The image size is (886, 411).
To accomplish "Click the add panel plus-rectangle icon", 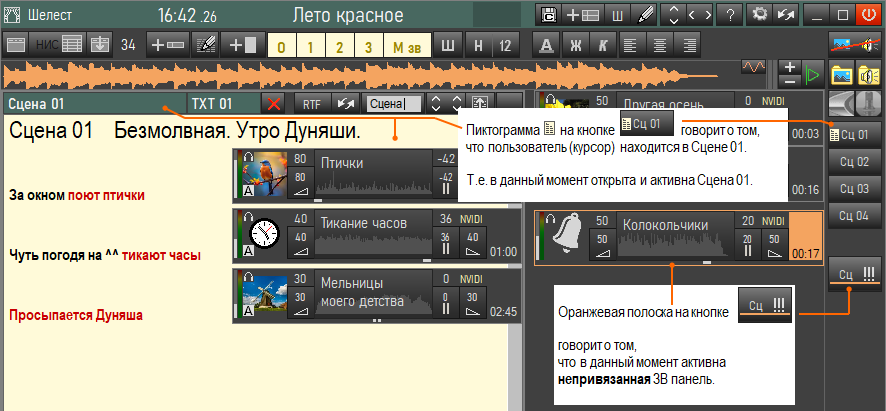I will [242, 45].
